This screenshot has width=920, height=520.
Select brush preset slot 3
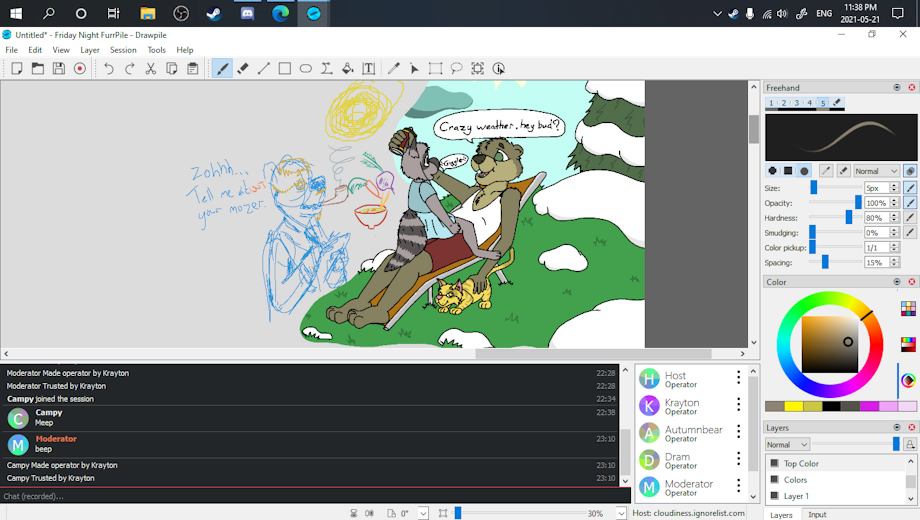pos(798,103)
